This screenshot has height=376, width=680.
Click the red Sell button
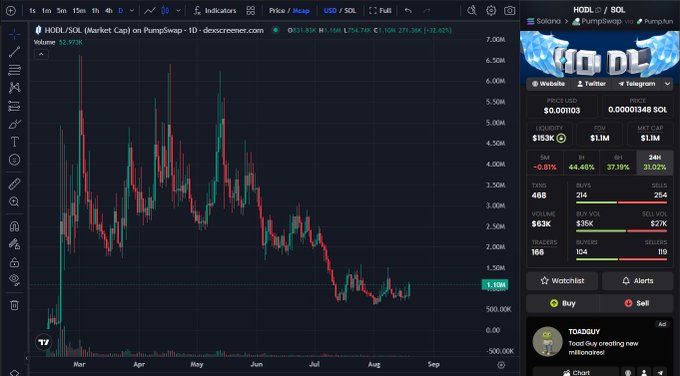637,303
